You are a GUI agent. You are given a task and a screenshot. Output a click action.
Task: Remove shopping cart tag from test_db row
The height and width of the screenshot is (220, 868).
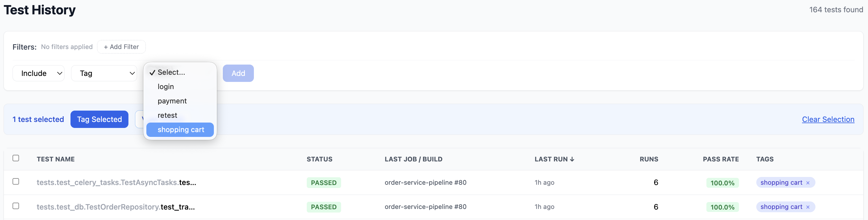[x=808, y=207]
